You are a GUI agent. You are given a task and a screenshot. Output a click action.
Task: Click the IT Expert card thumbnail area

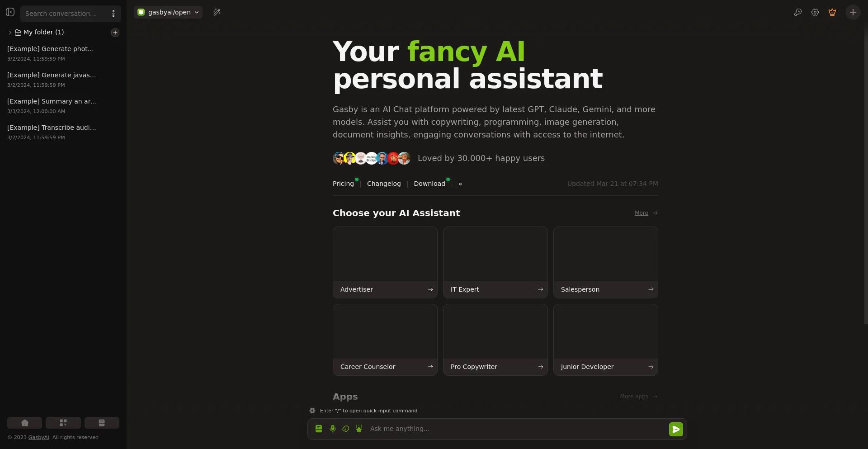[495, 254]
